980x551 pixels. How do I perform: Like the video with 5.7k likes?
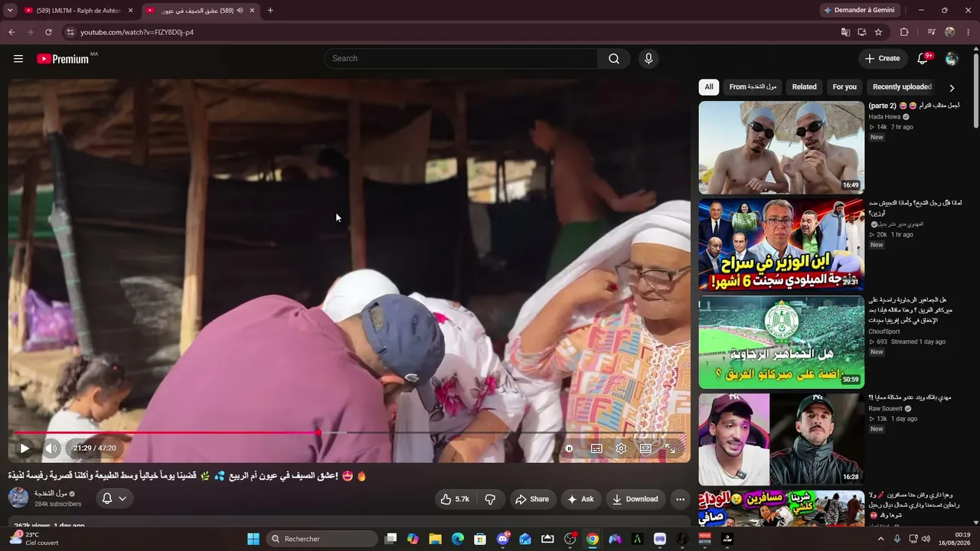[455, 499]
